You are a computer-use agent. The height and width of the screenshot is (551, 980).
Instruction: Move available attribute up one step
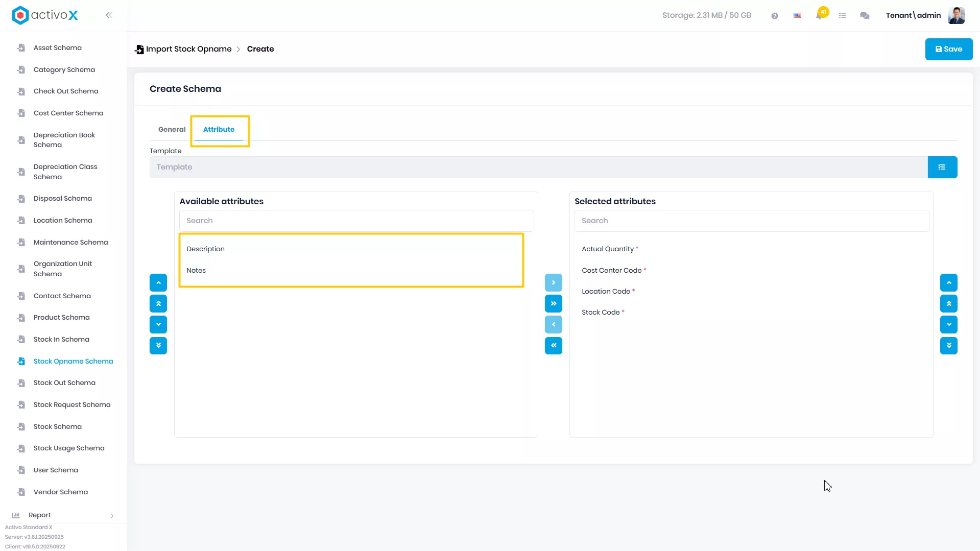point(158,282)
